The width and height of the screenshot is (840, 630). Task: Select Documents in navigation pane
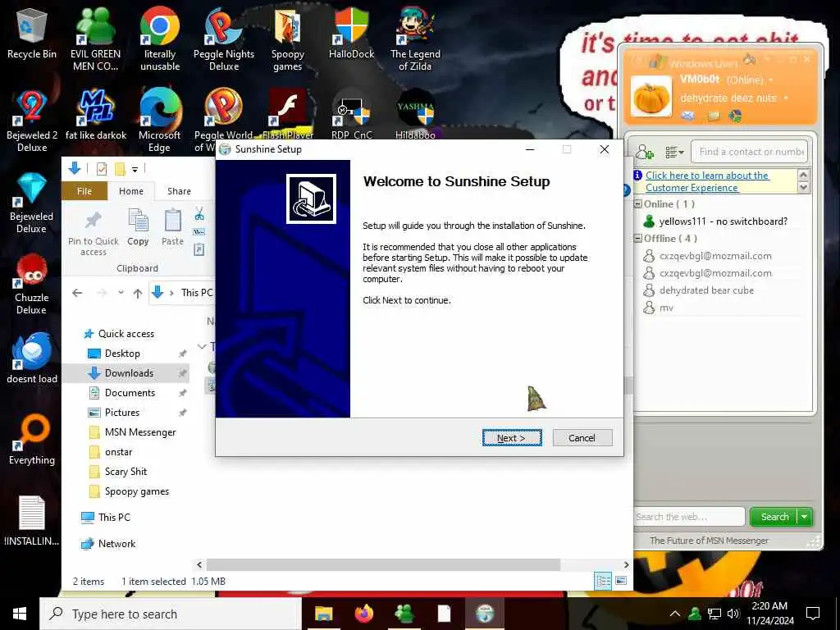pyautogui.click(x=130, y=393)
